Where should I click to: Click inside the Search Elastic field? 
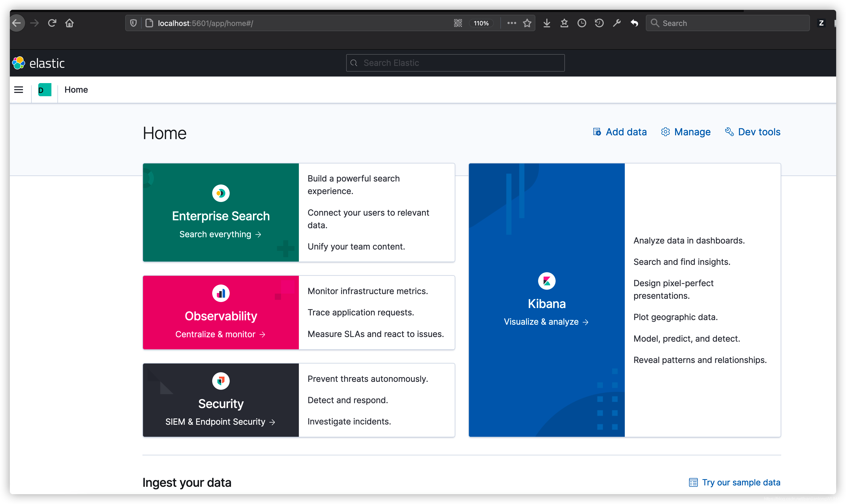(455, 63)
